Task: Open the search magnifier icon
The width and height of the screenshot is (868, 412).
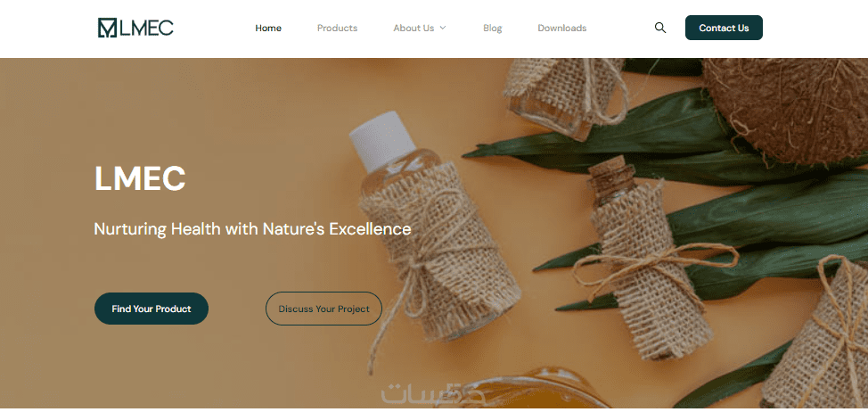Action: click(x=659, y=28)
